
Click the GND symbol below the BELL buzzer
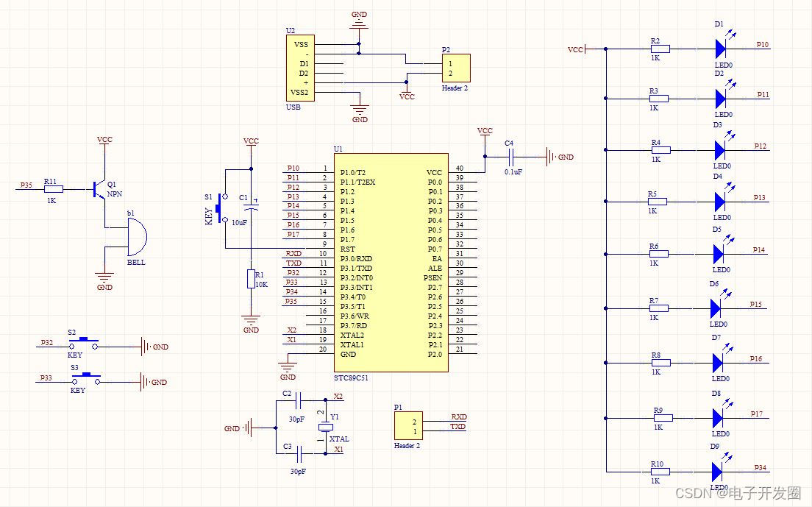[104, 280]
